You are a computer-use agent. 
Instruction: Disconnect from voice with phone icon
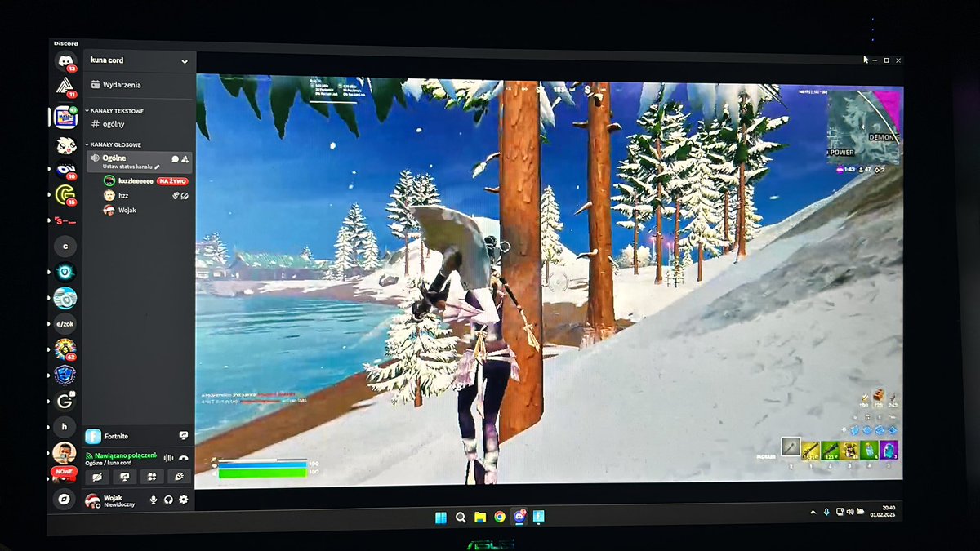184,458
